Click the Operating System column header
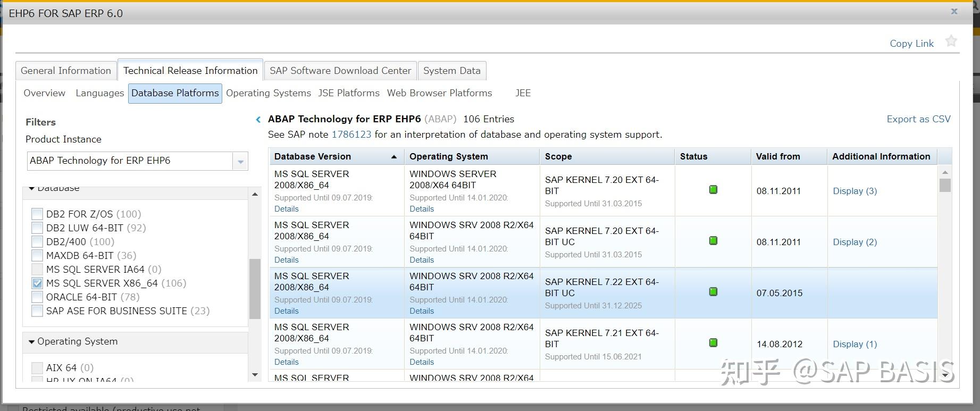The width and height of the screenshot is (980, 411). tap(472, 156)
